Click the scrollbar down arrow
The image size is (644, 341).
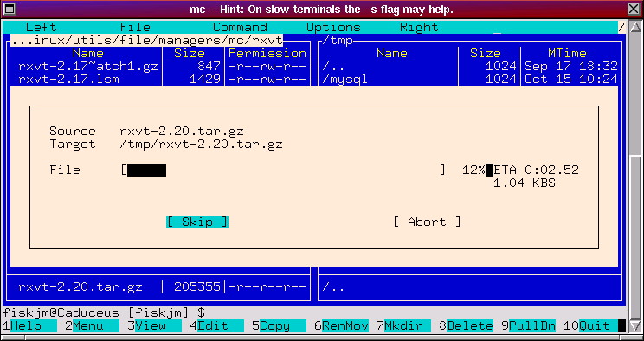[x=635, y=325]
